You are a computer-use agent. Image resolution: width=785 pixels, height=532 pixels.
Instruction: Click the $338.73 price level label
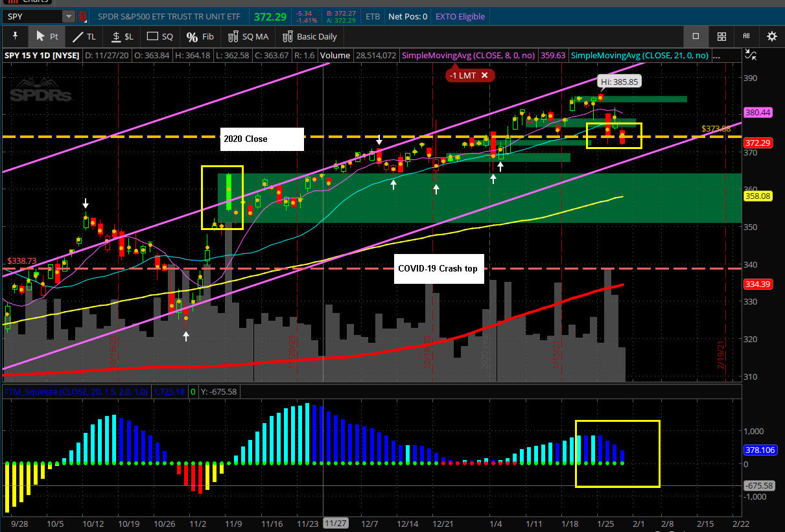click(22, 260)
